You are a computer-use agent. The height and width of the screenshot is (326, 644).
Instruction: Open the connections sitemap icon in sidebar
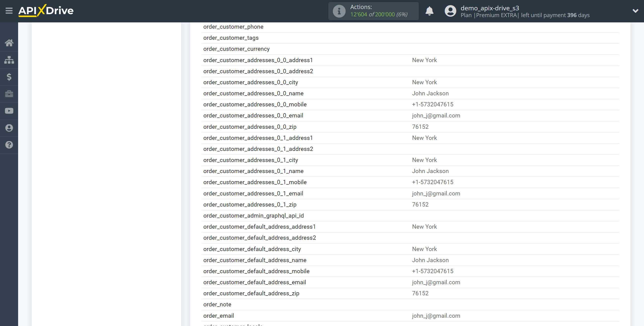tap(9, 60)
